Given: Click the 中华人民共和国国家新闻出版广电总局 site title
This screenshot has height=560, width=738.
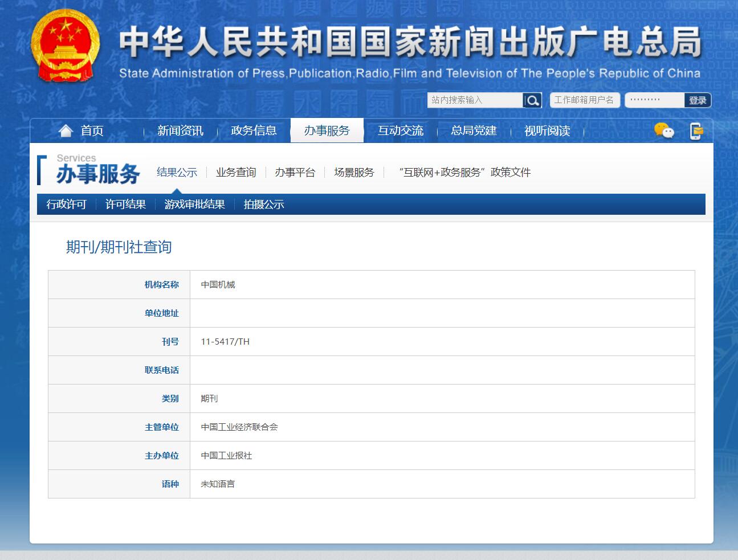Looking at the screenshot, I should pos(410,43).
